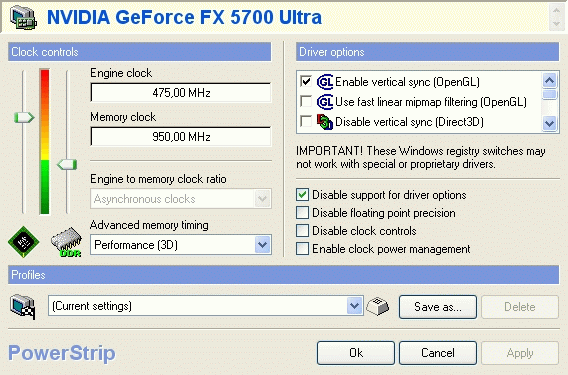
Task: Check Disable floating point precision
Action: [302, 213]
